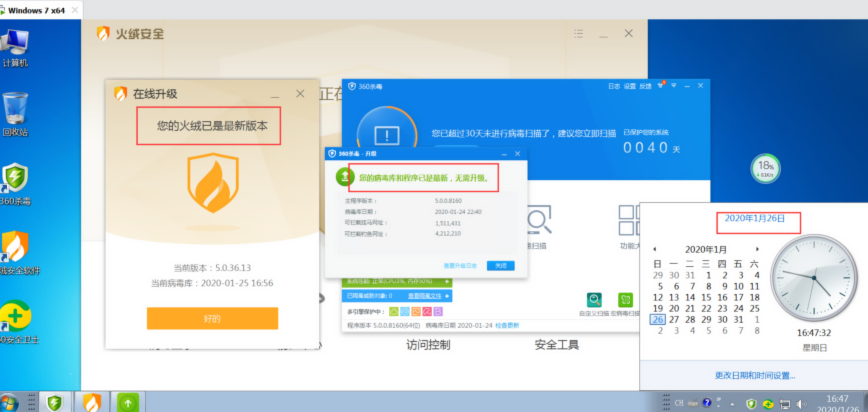Click the red Avira engine icon
868x412 pixels.
[427, 312]
